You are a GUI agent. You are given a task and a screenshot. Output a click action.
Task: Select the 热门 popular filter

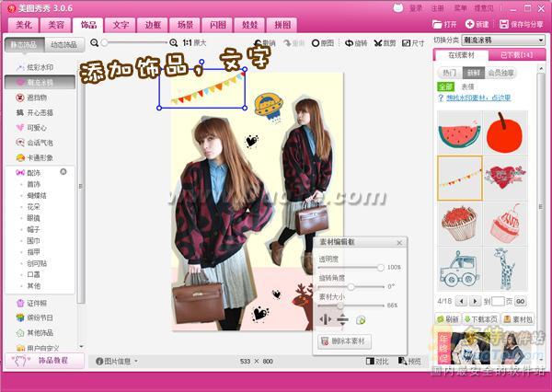pos(450,73)
